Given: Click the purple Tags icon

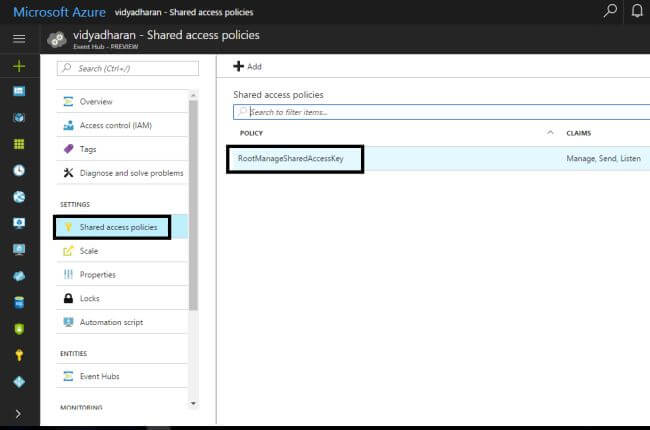Looking at the screenshot, I should (68, 149).
